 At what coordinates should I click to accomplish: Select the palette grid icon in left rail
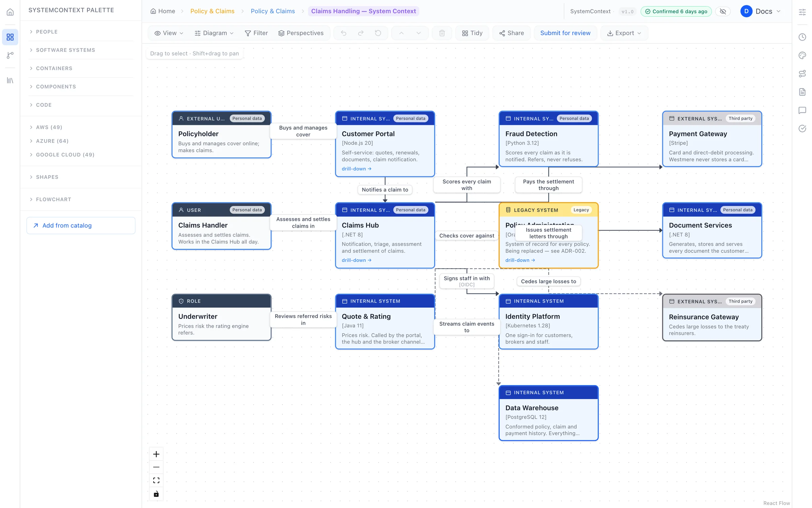point(10,37)
